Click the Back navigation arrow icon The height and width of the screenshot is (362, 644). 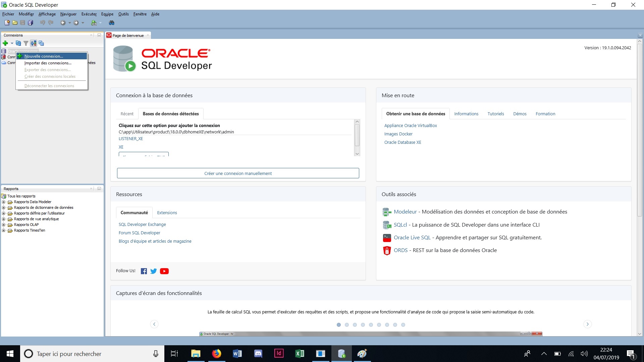pyautogui.click(x=63, y=23)
